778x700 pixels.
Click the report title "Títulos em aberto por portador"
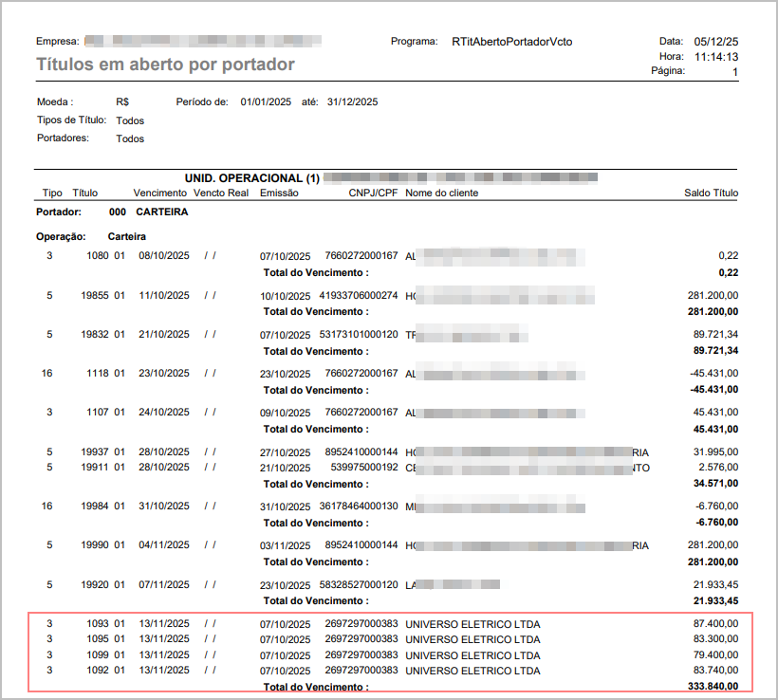165,64
